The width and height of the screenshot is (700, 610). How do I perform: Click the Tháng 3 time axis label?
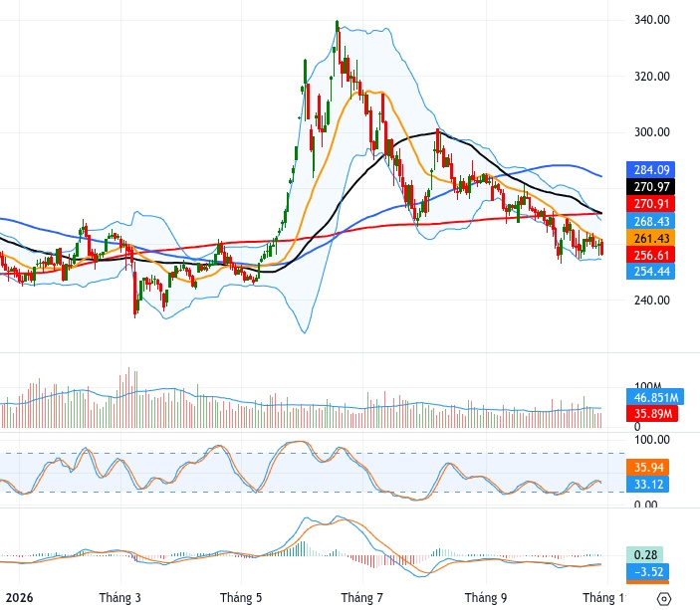[119, 597]
